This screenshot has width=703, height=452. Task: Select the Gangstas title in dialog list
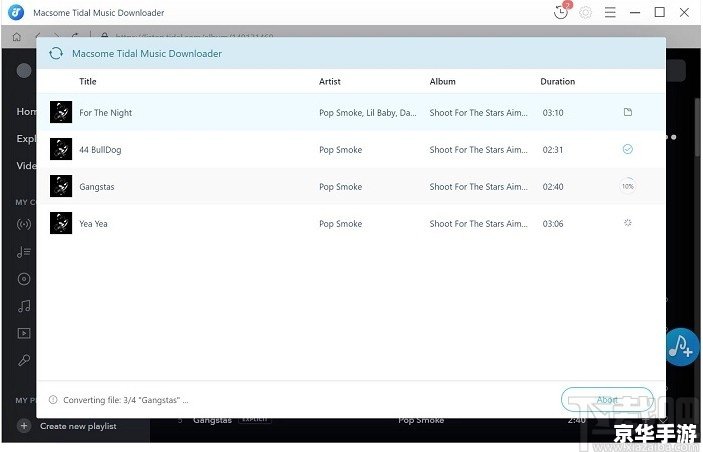point(97,187)
